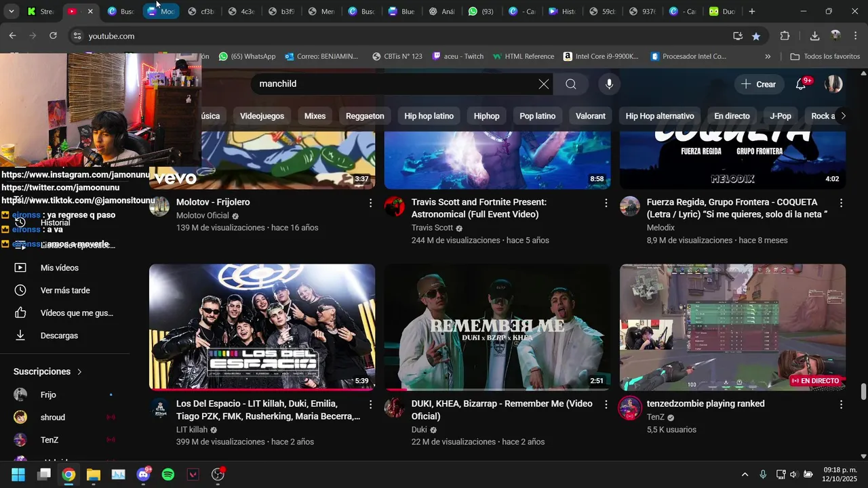Open Ver más tarde in sidebar
The width and height of the screenshot is (868, 488).
(64, 290)
